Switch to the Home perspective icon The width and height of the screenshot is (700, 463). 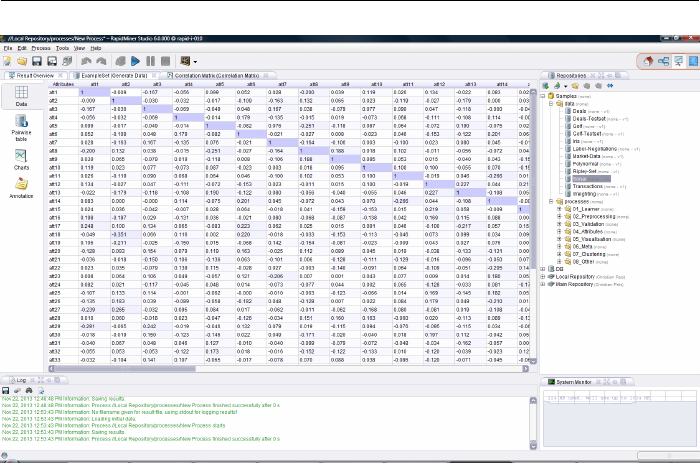tap(649, 61)
